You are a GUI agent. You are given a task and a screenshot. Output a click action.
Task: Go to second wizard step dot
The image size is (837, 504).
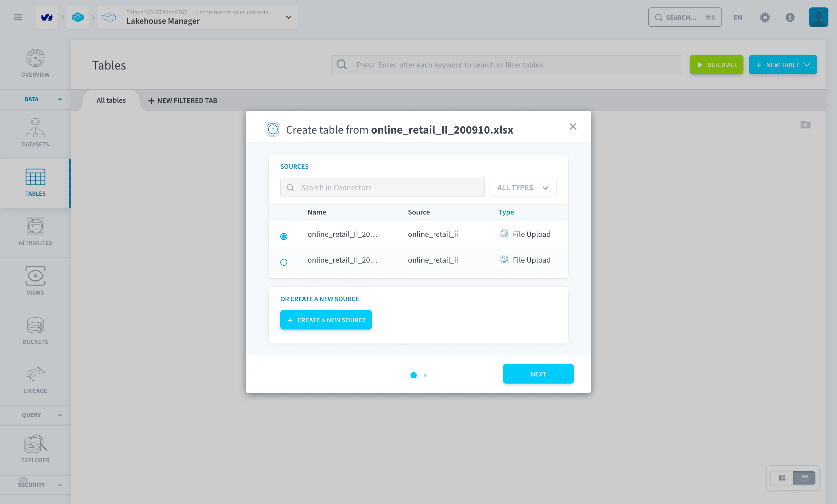[425, 375]
